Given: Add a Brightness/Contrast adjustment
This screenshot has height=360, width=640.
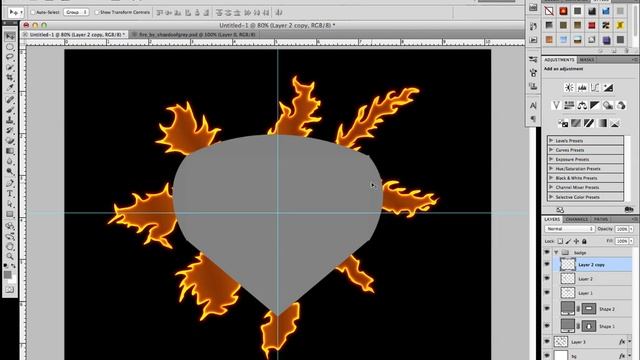Looking at the screenshot, I should tap(569, 88).
